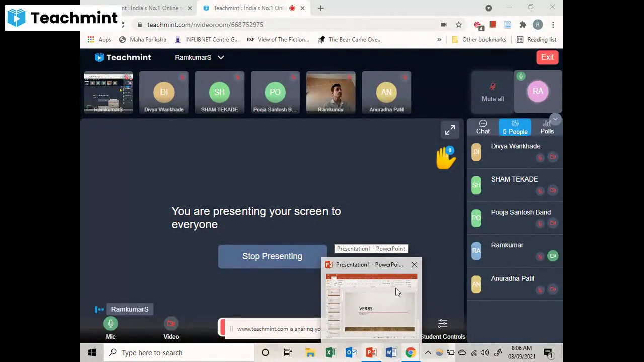Open the 5 People tab
The image size is (644, 362).
point(515,127)
